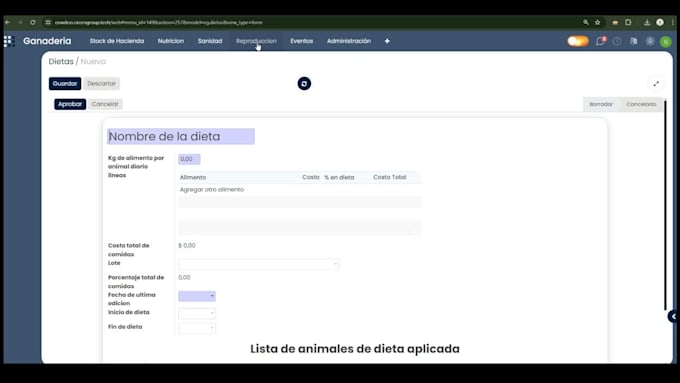The height and width of the screenshot is (383, 680).
Task: Open the messages chat bubble icon
Action: coord(601,41)
